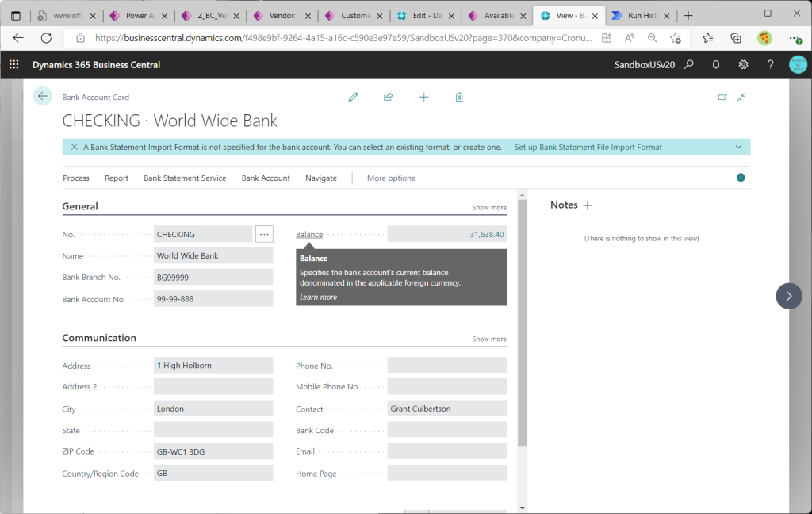The height and width of the screenshot is (514, 812).
Task: Switch to the Power Apps browser tab
Action: pyautogui.click(x=140, y=16)
